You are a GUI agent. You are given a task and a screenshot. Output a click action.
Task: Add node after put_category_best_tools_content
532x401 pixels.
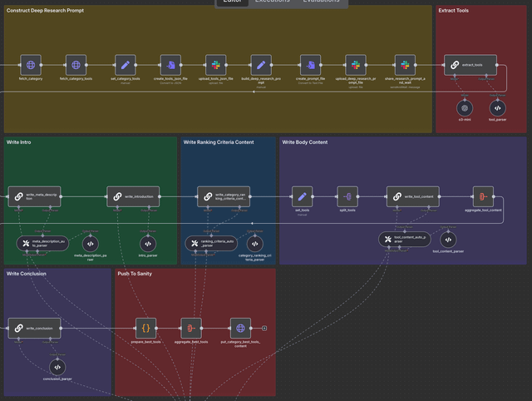pos(264,328)
